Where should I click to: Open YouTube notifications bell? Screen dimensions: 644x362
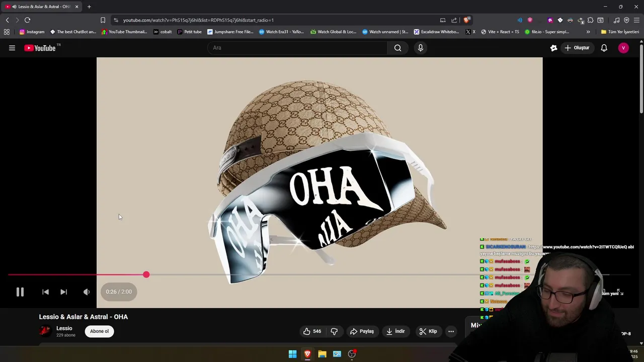(604, 48)
